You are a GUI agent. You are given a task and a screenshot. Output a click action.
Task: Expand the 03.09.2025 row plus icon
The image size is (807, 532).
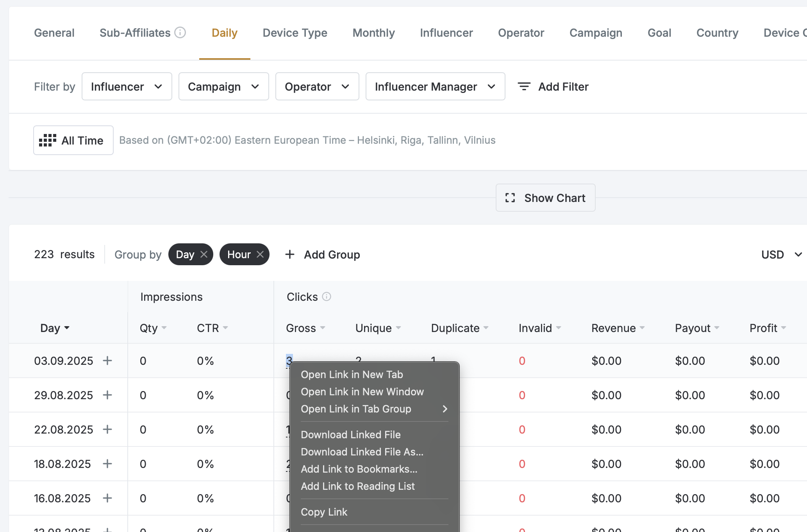coord(107,361)
